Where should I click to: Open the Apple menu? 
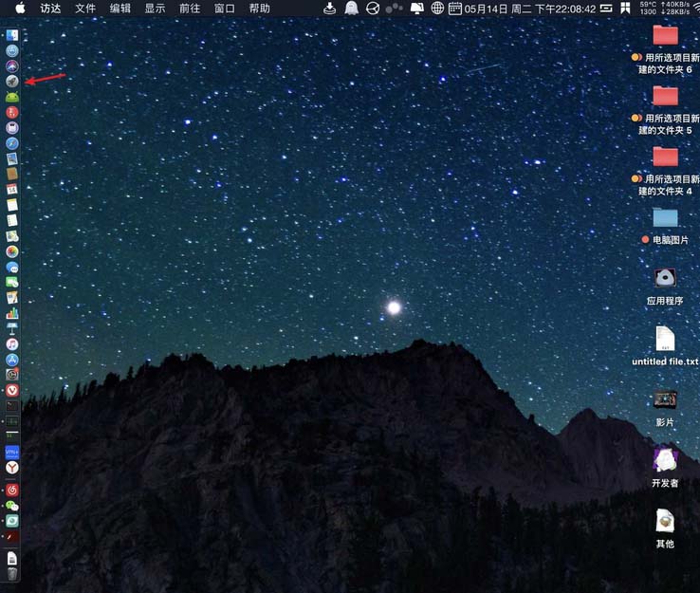(20, 8)
